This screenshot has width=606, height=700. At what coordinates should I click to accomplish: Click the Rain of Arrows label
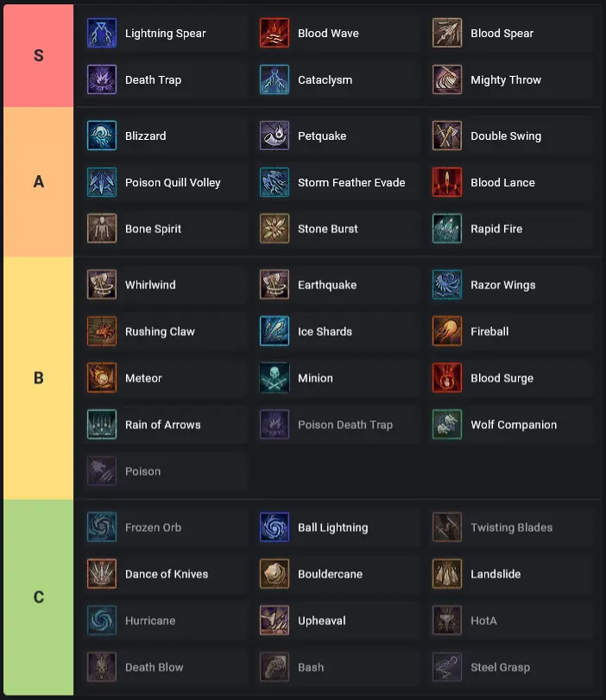point(163,425)
